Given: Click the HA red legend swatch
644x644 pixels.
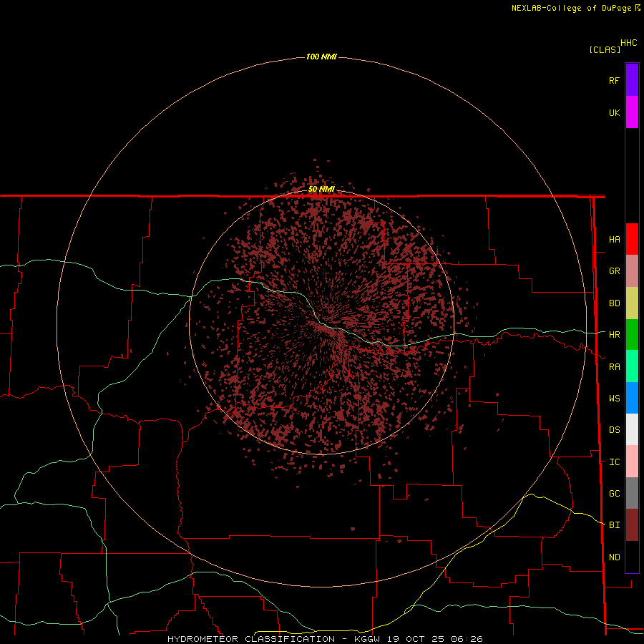Looking at the screenshot, I should click(x=632, y=239).
